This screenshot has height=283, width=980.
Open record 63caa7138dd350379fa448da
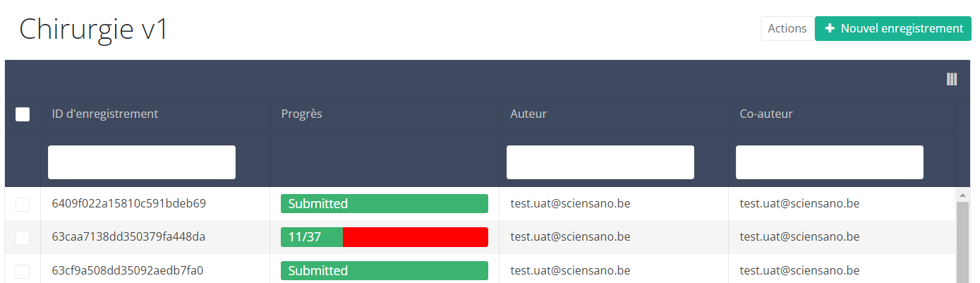click(129, 237)
